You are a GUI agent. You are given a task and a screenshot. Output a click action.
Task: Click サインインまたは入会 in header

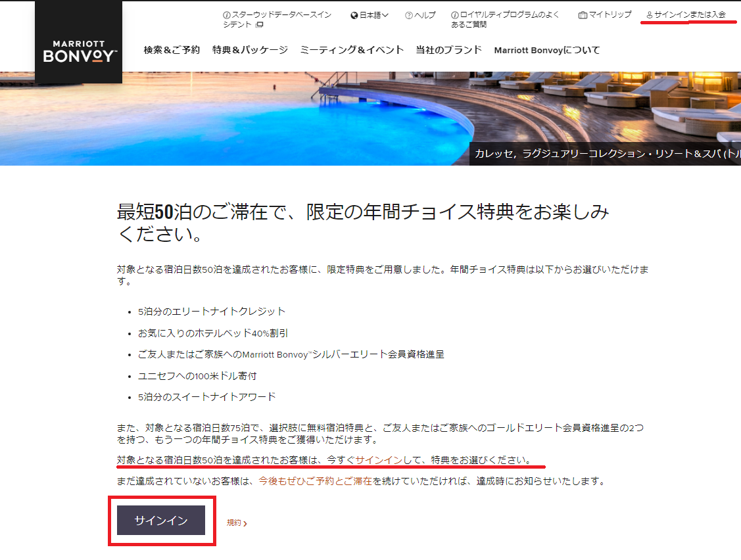[x=686, y=14]
